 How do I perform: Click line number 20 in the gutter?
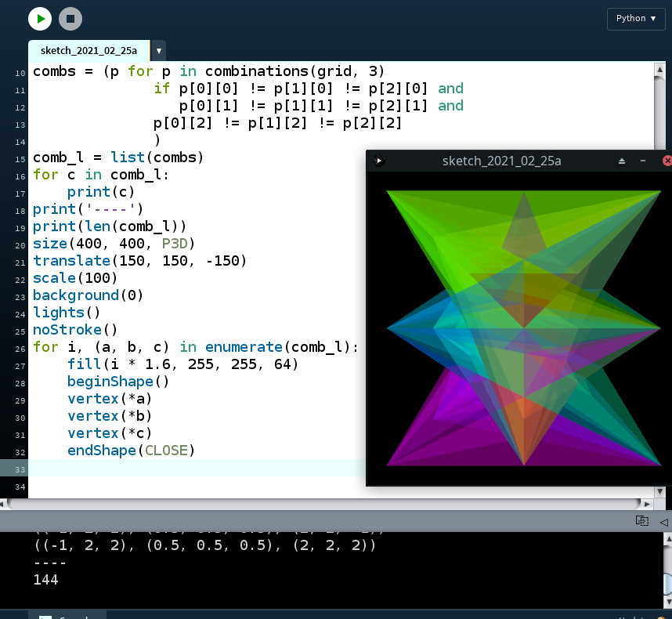click(x=20, y=245)
